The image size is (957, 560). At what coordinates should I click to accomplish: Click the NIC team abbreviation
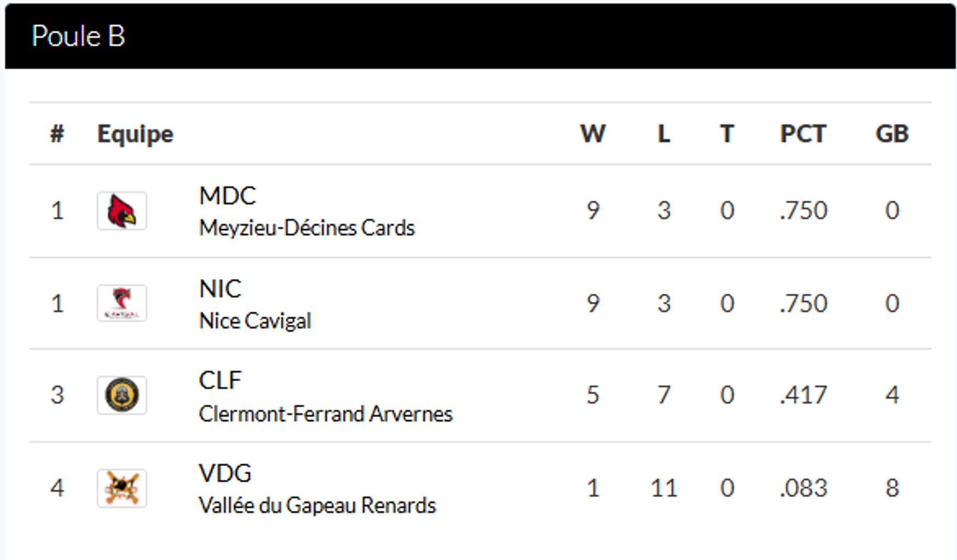click(220, 289)
